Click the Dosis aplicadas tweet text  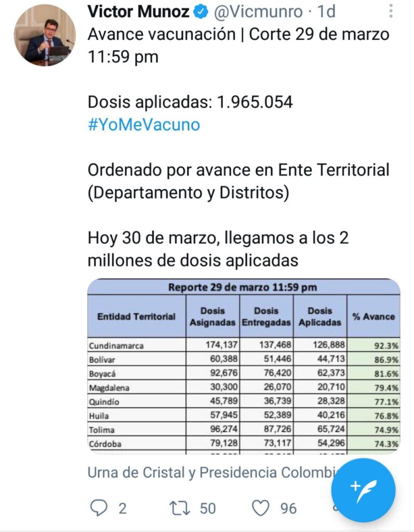[190, 102]
